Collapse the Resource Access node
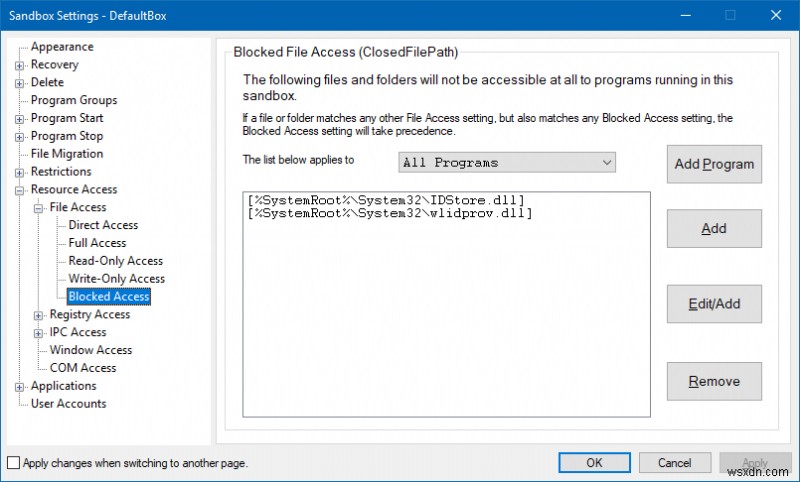 pyautogui.click(x=20, y=190)
